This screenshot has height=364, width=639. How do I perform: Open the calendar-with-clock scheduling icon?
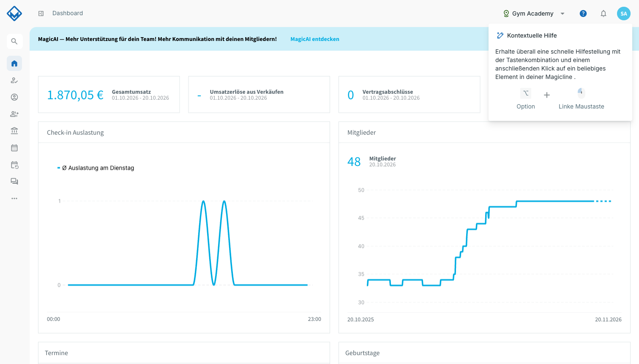pyautogui.click(x=14, y=165)
